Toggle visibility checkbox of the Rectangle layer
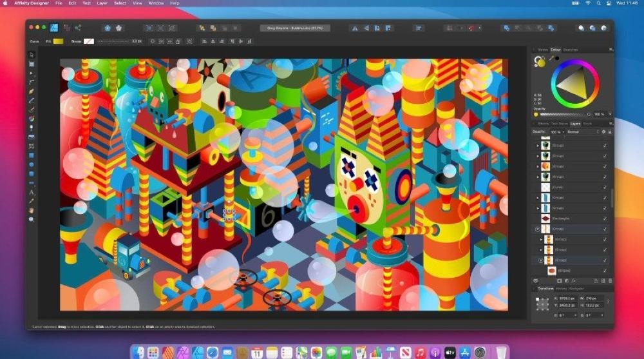644x359 pixels. [605, 218]
